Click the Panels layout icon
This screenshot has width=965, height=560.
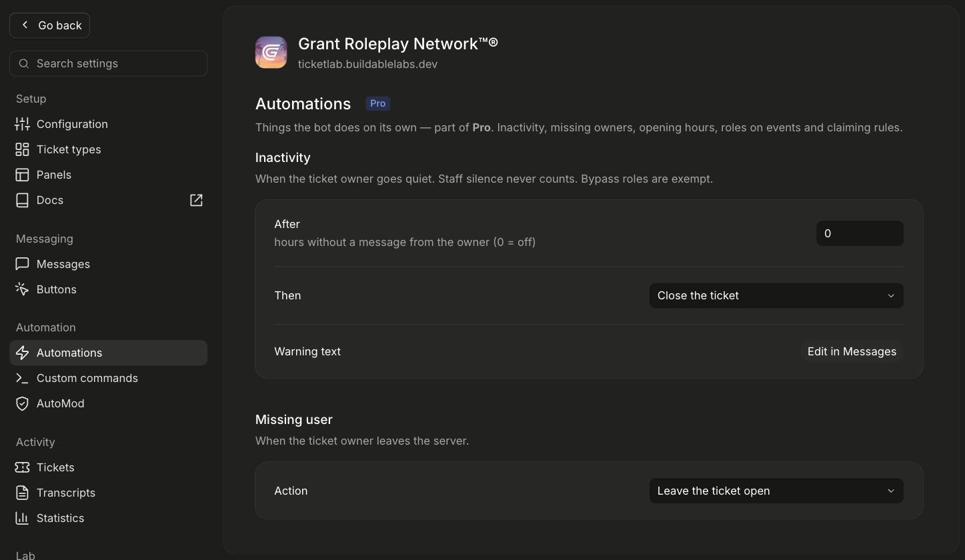[x=22, y=175]
